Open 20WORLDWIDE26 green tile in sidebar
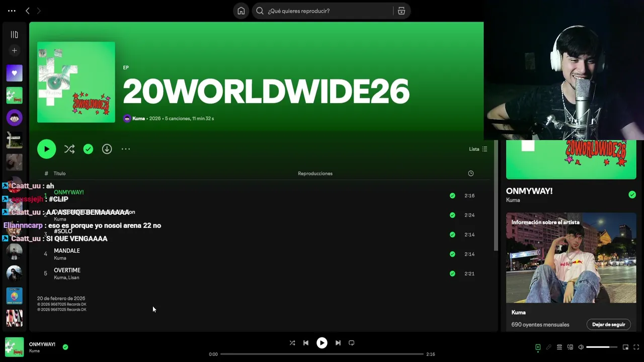 [14, 96]
